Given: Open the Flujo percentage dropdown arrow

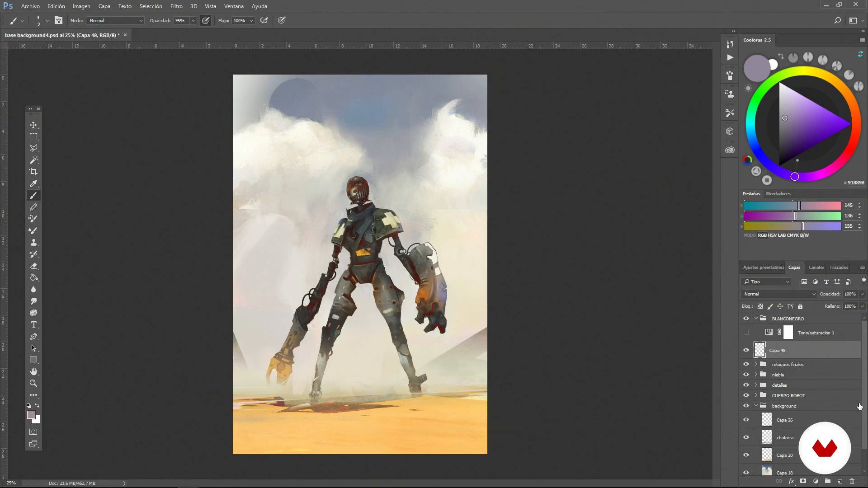Looking at the screenshot, I should click(251, 20).
